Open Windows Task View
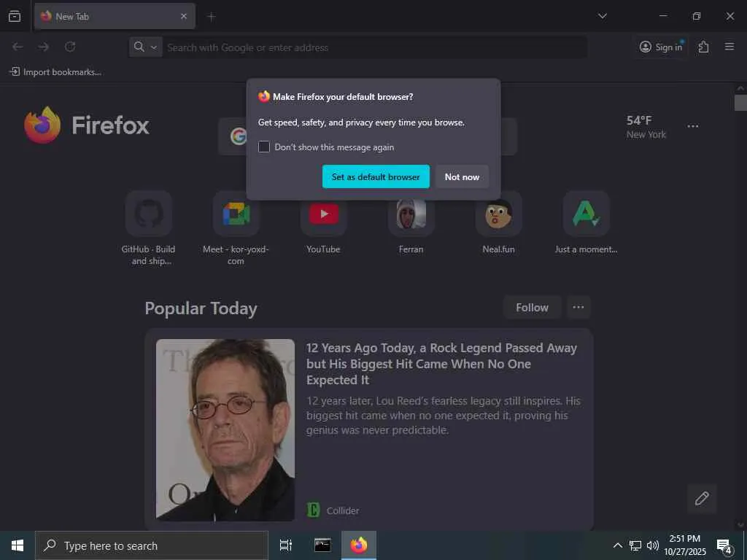 286,545
